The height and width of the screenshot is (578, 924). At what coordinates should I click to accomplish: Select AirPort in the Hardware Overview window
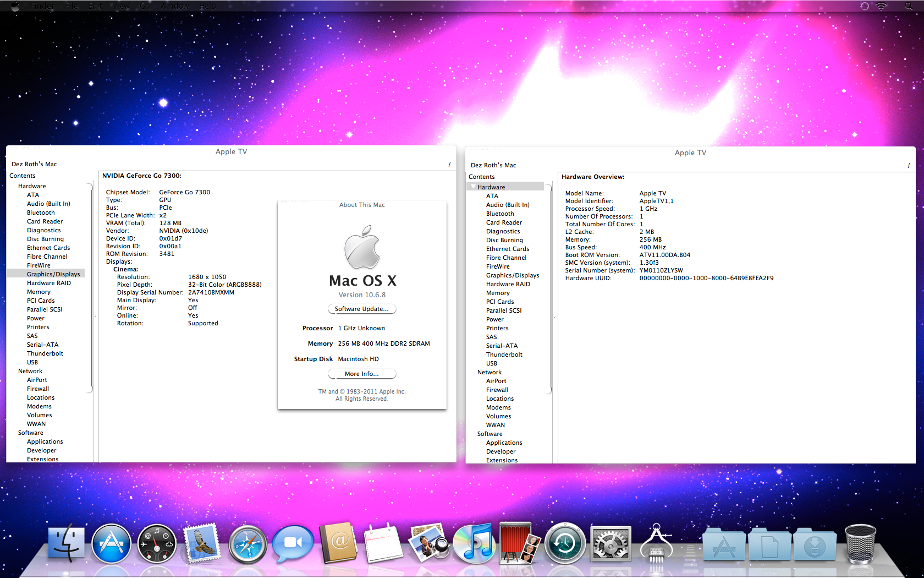point(496,381)
